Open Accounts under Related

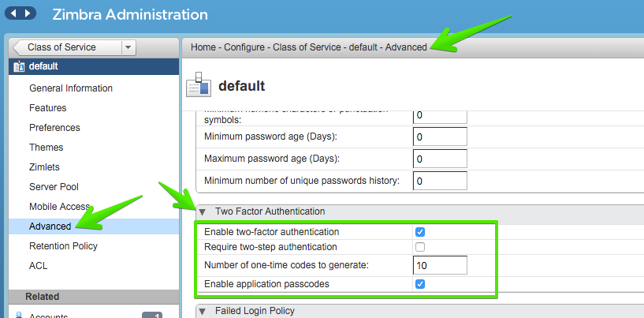click(x=48, y=315)
